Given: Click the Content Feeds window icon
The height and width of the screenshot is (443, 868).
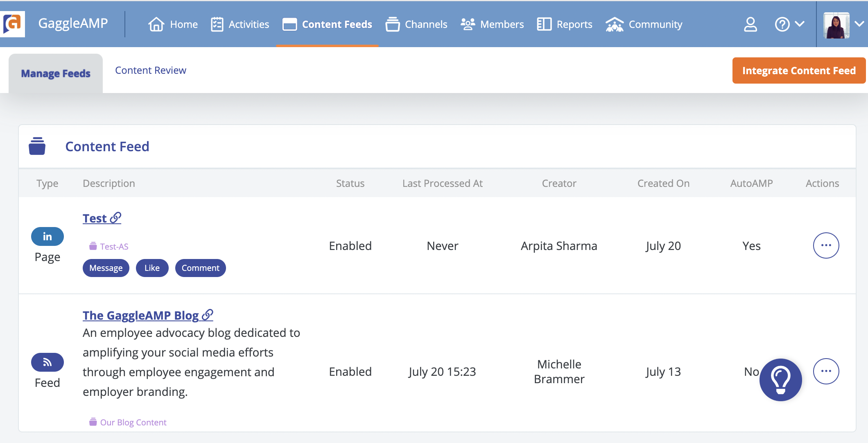Looking at the screenshot, I should 289,24.
